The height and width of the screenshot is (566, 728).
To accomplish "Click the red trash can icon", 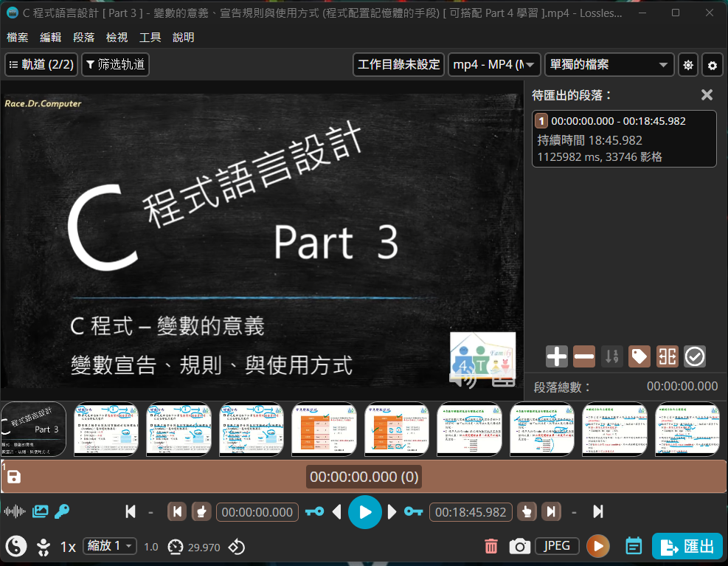I will click(x=491, y=546).
